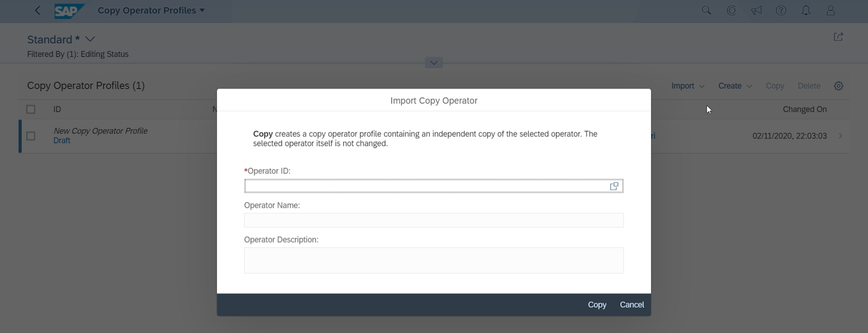
Task: Open the search icon in the shell bar
Action: tap(707, 10)
